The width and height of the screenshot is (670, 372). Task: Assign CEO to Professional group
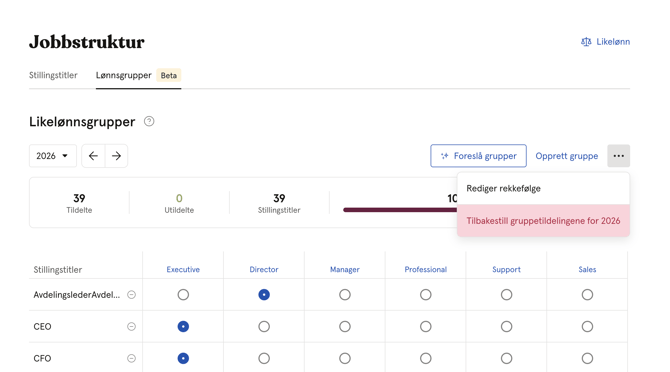(x=426, y=327)
